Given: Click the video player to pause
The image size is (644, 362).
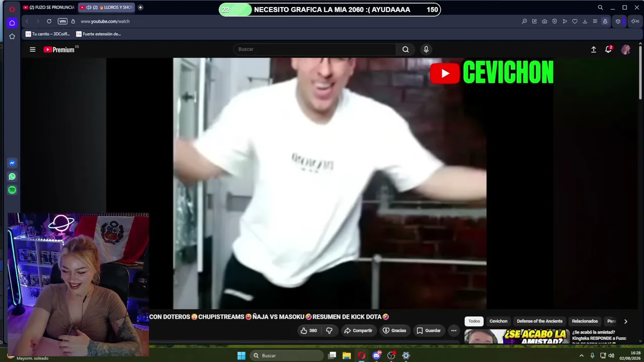Looking at the screenshot, I should coord(330,183).
